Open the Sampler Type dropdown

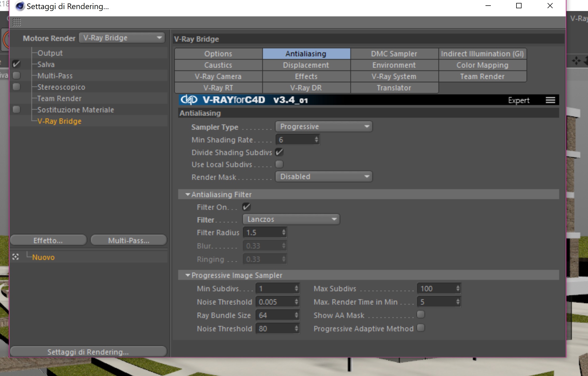(324, 126)
